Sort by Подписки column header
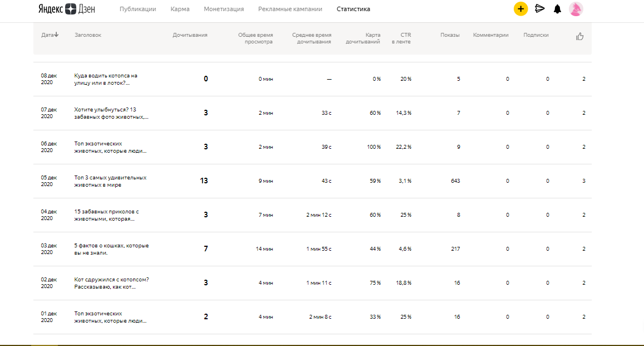Screen dimensions: 644x346 coord(535,35)
